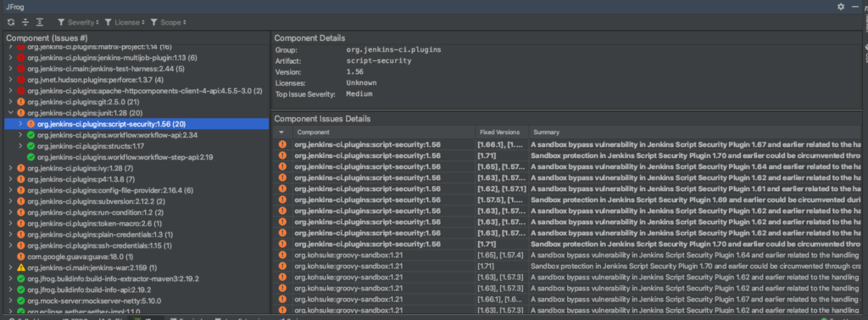
Task: Click the expand all icon in JFrog toolbar
Action: pyautogui.click(x=39, y=22)
